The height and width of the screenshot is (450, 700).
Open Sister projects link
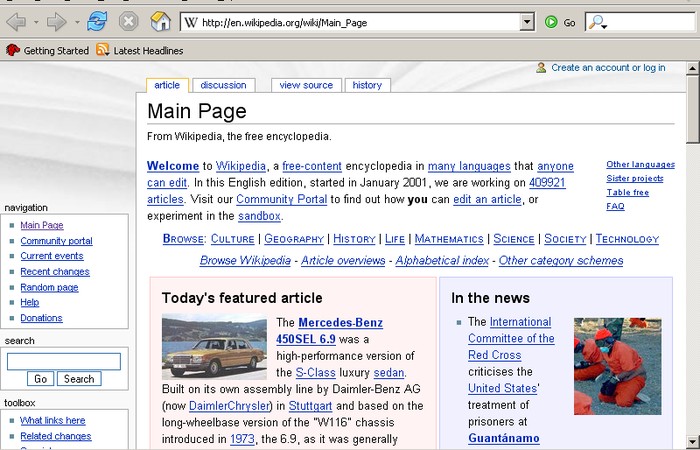[x=635, y=178]
